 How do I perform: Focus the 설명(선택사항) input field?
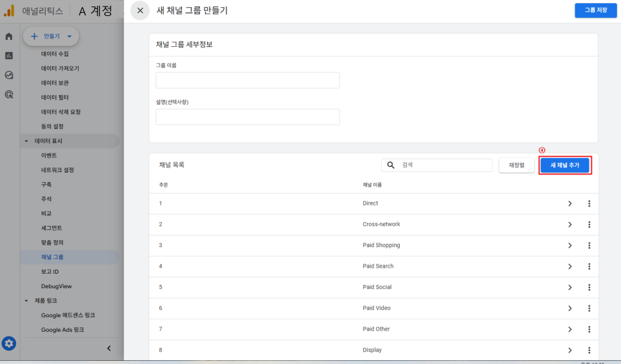click(248, 117)
